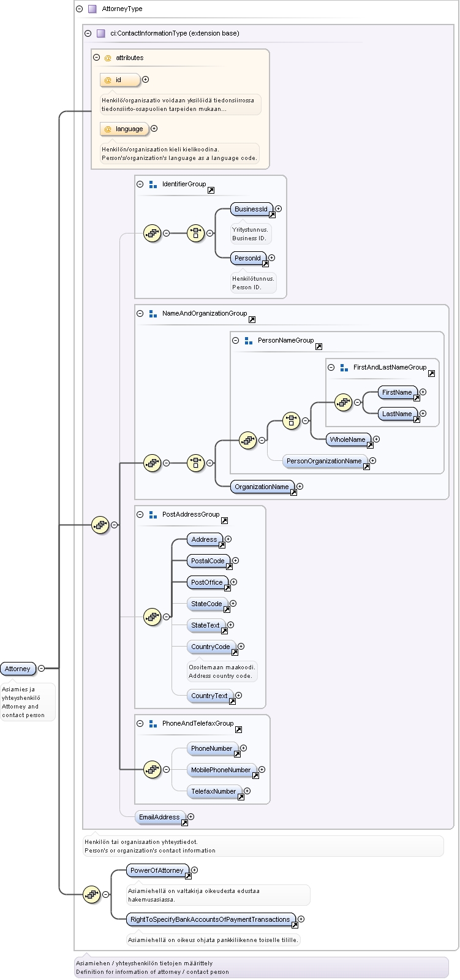Select the PowerOfAttorney element
Image resolution: width=460 pixels, height=980 pixels.
157,870
